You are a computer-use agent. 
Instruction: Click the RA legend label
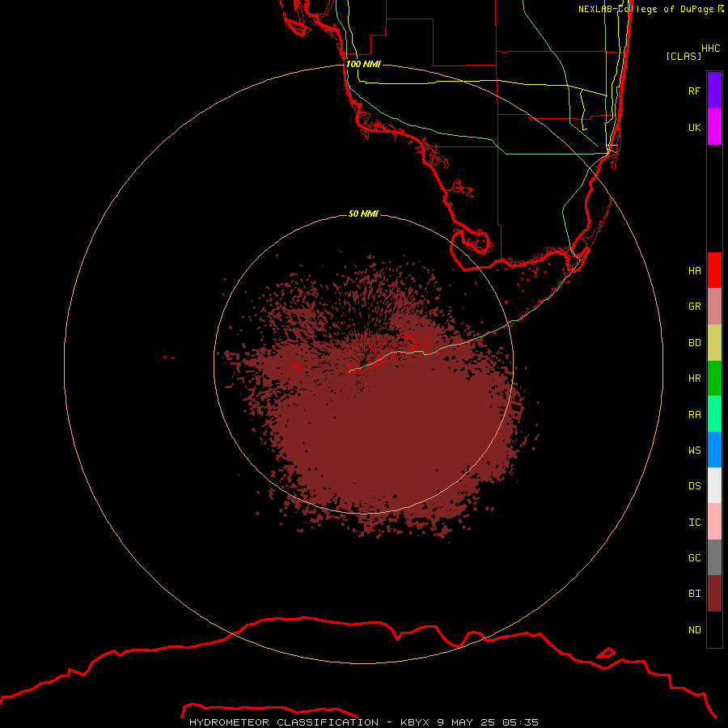click(x=694, y=414)
